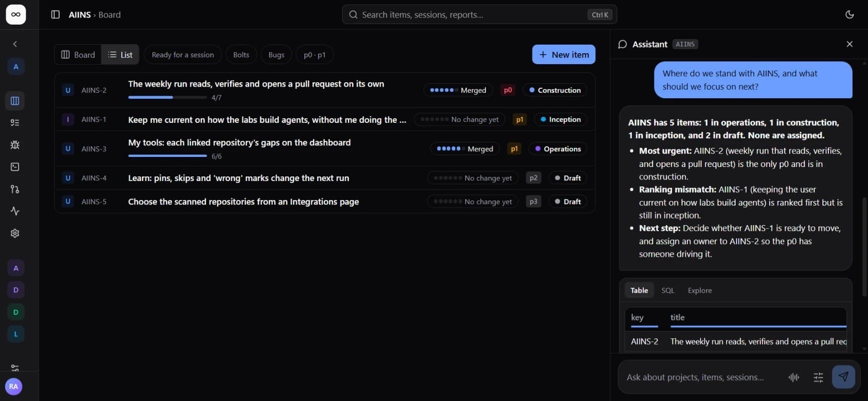The image size is (868, 401).
Task: Open the p0 priority badge on AIINS-2
Action: (508, 90)
